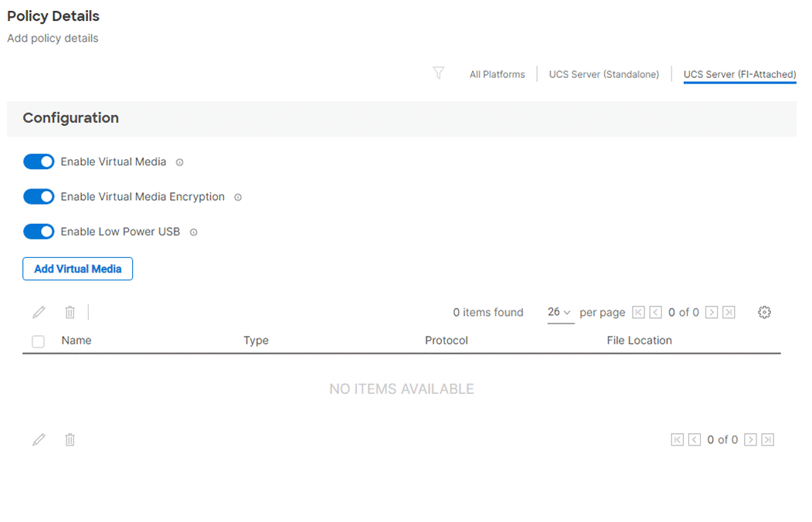This screenshot has width=812, height=522.
Task: Open the filter icon above the platform tabs
Action: 438,73
